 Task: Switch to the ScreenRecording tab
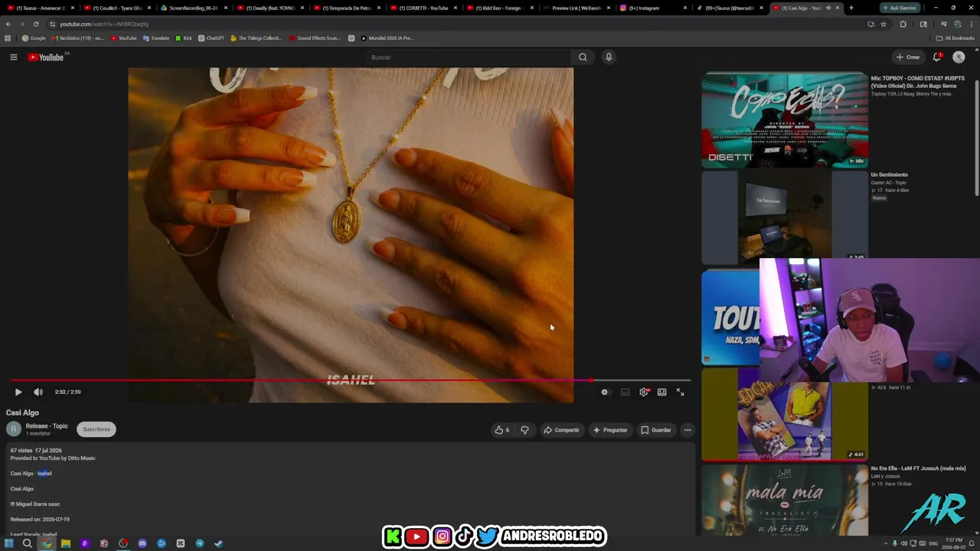(x=193, y=8)
